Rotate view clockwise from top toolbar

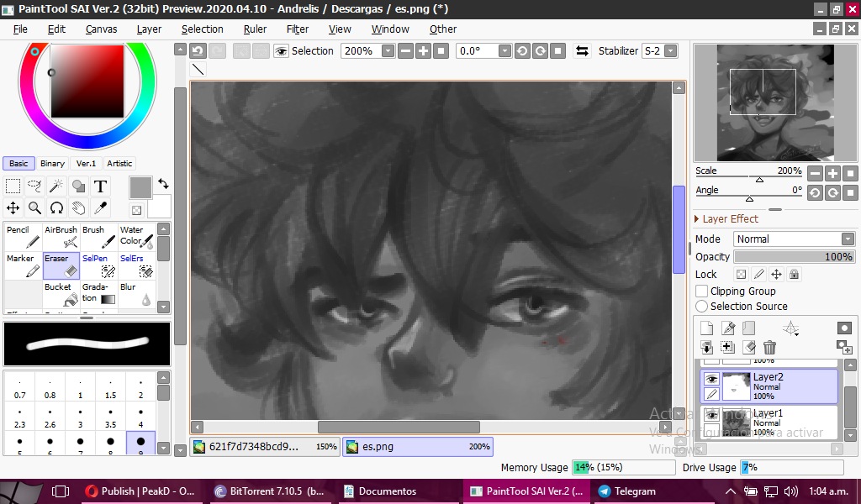point(541,51)
